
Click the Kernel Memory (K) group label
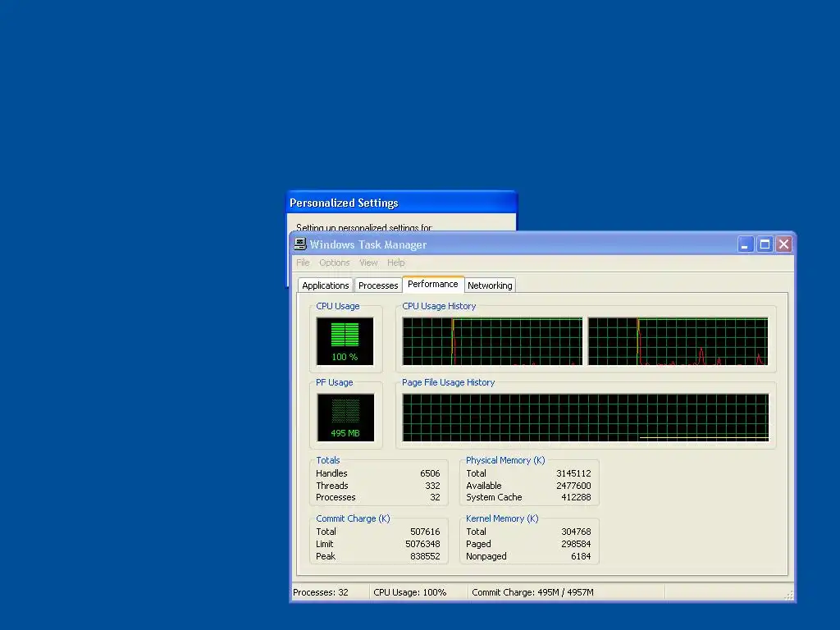502,518
